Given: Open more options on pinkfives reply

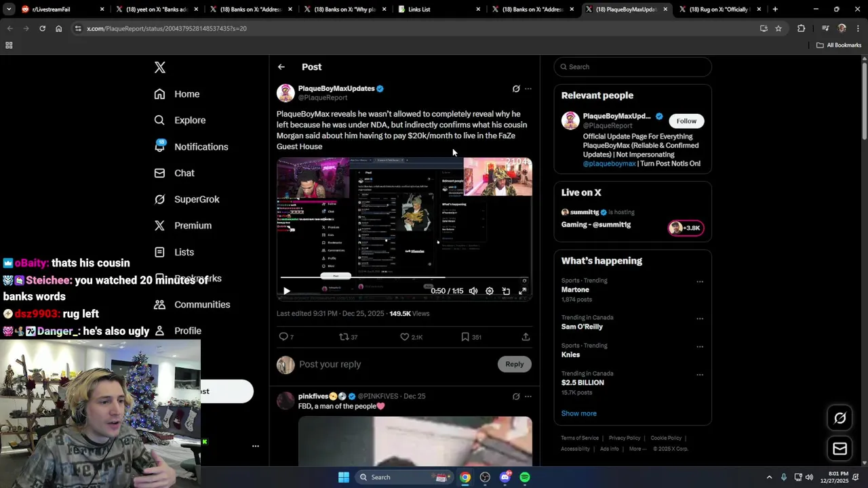Looking at the screenshot, I should (528, 396).
